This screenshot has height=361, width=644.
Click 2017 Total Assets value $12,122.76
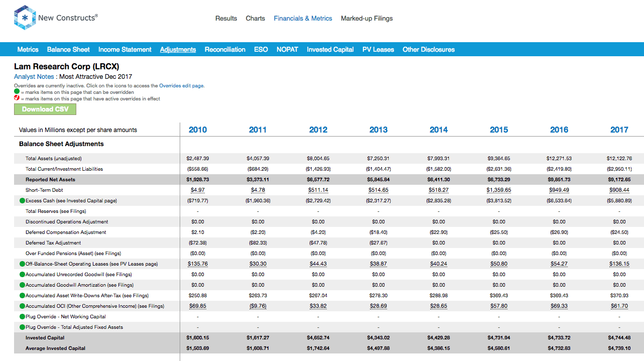coord(619,159)
